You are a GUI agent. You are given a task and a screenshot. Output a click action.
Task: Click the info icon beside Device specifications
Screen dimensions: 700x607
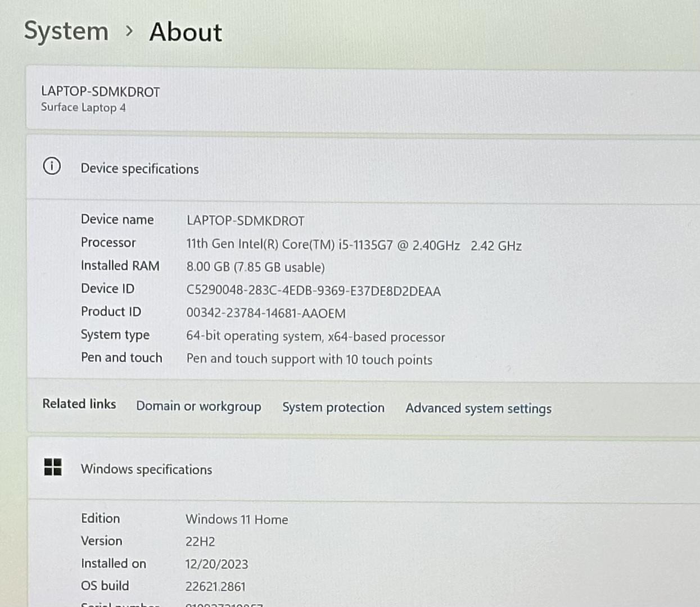52,166
